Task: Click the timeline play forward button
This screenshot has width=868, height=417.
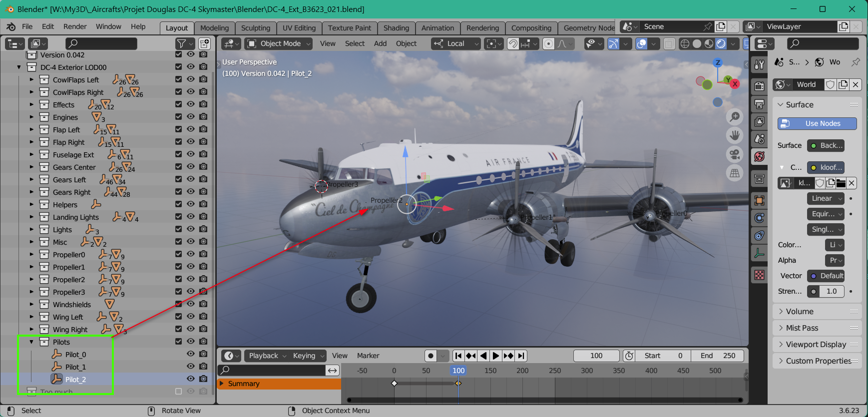Action: click(x=495, y=356)
